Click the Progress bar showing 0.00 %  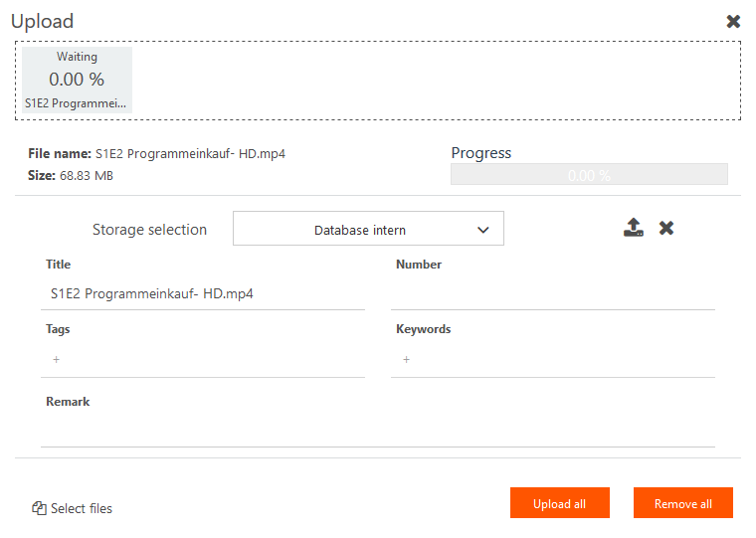[x=589, y=174]
